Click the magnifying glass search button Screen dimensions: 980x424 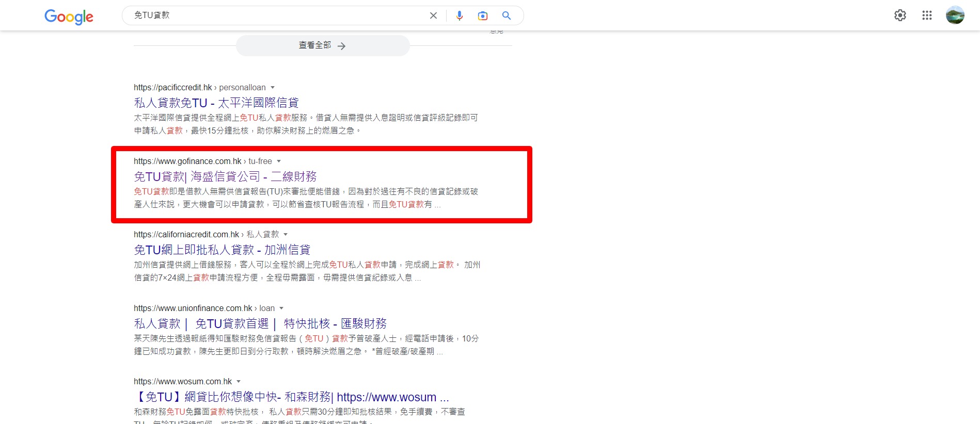(507, 15)
